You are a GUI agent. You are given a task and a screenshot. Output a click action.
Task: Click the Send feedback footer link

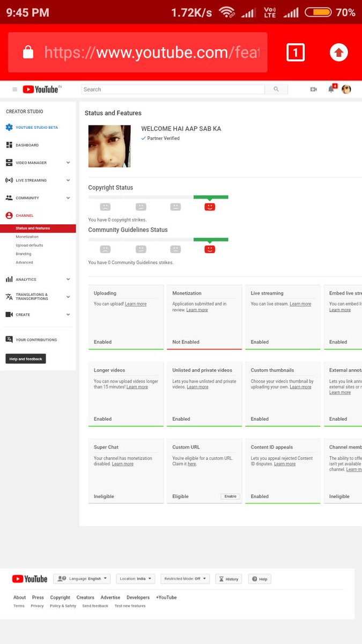pyautogui.click(x=95, y=606)
